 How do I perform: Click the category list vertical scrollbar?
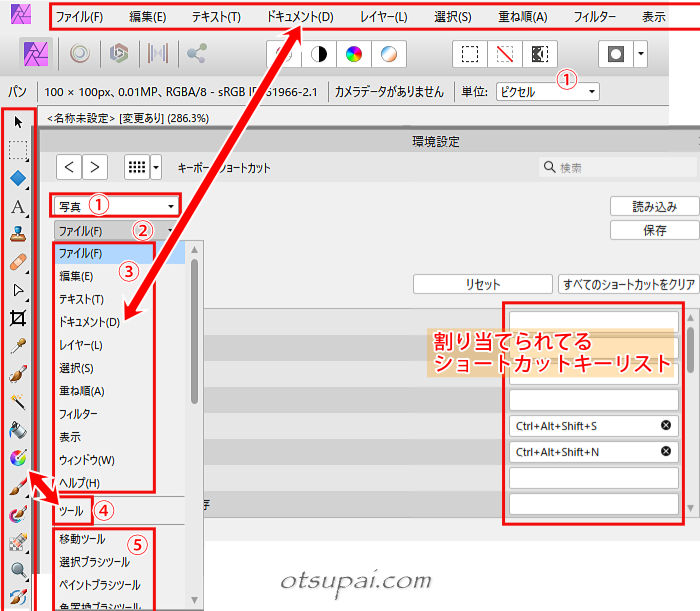coord(194,330)
